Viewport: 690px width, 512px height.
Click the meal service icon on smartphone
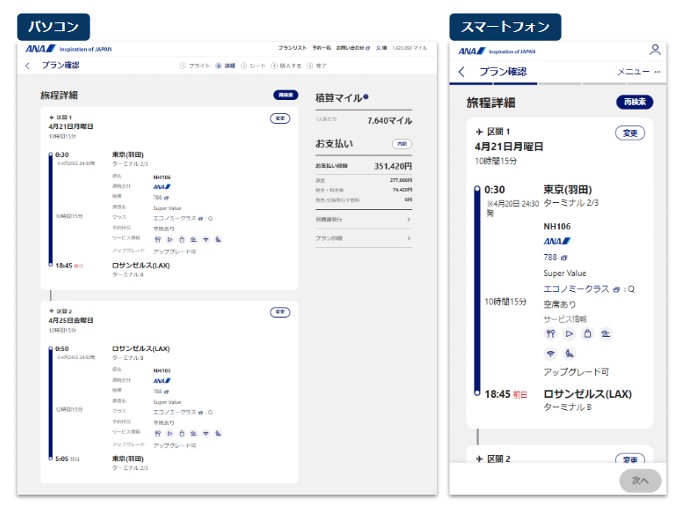[x=551, y=334]
